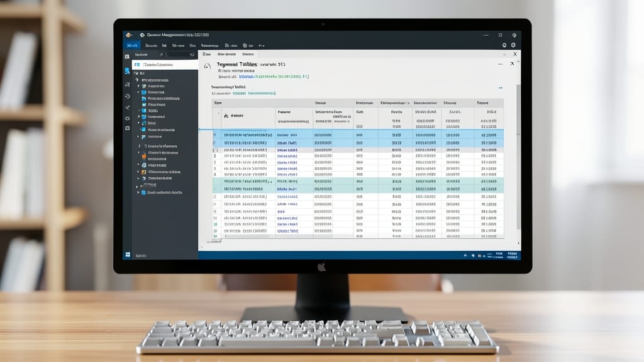Click the small blue icon above table's right edge
The image size is (644, 362).
point(500,88)
